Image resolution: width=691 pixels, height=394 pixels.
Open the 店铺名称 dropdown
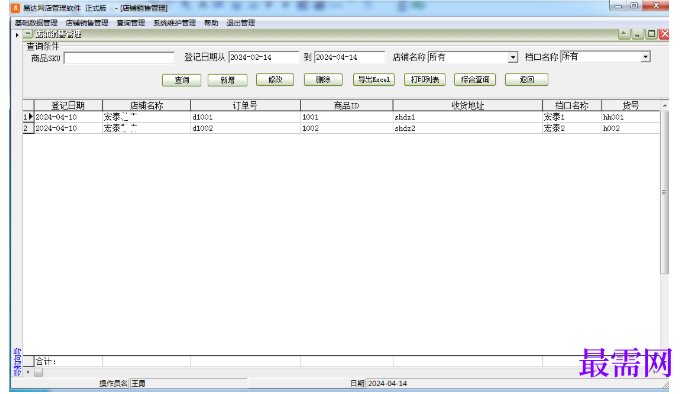point(513,57)
